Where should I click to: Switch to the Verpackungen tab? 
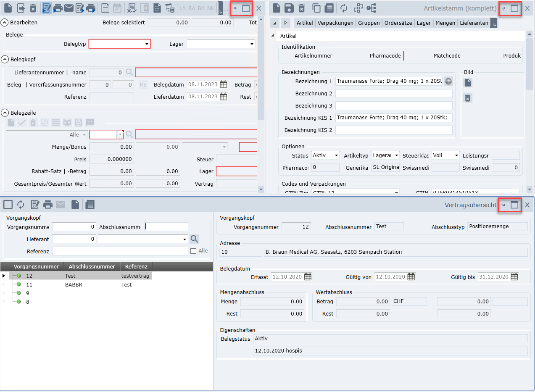click(335, 23)
